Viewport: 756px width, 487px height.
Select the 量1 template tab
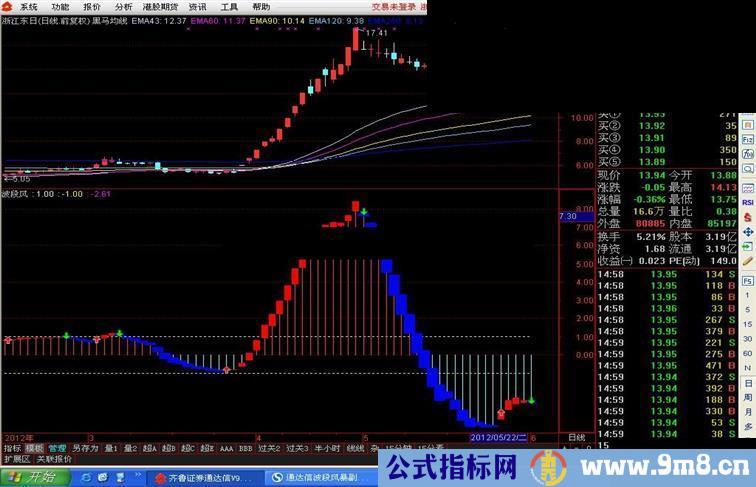pyautogui.click(x=111, y=448)
